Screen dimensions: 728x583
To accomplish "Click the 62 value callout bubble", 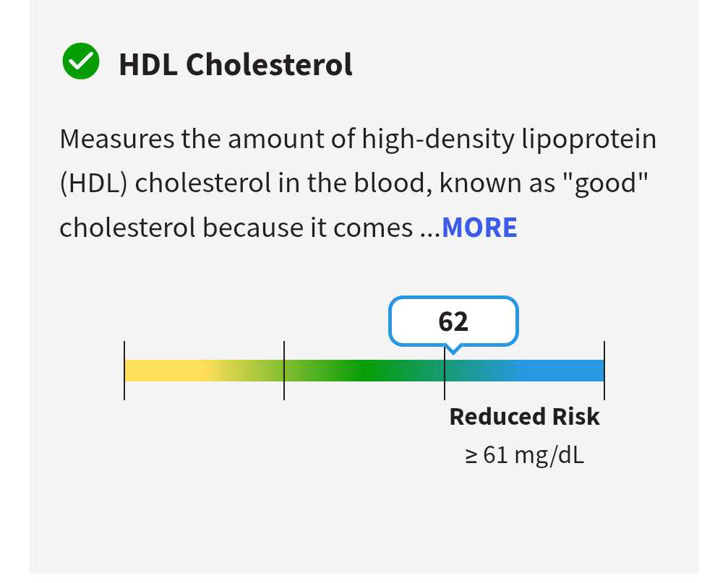I will [453, 321].
